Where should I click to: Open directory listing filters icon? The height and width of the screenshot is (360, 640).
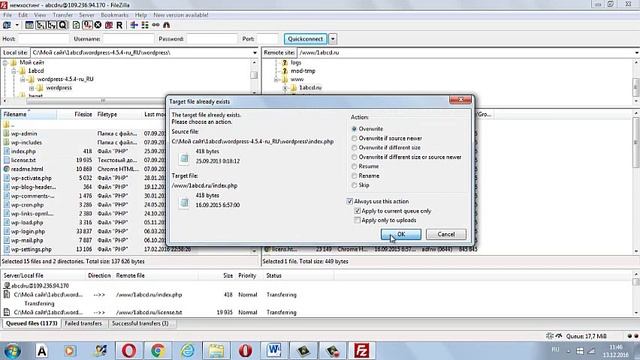click(x=134, y=25)
